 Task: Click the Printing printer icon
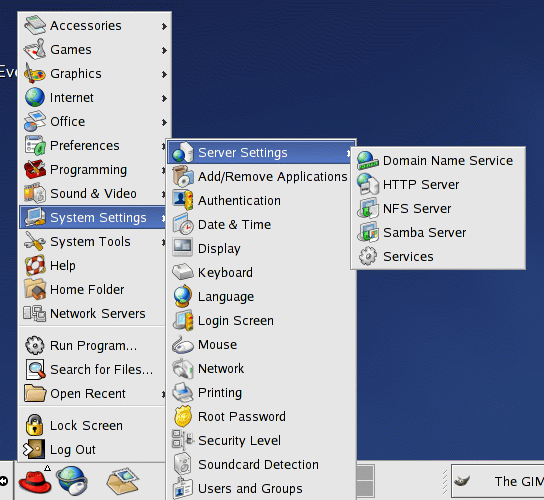click(x=182, y=392)
